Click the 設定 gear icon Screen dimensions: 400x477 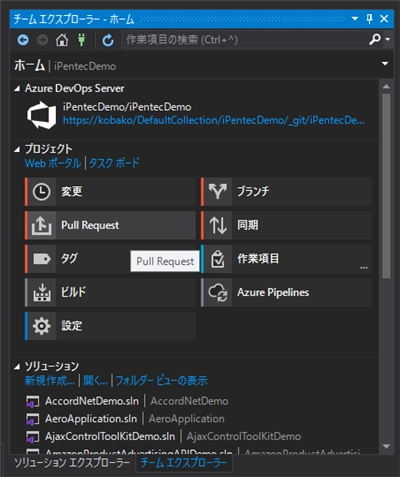click(42, 326)
